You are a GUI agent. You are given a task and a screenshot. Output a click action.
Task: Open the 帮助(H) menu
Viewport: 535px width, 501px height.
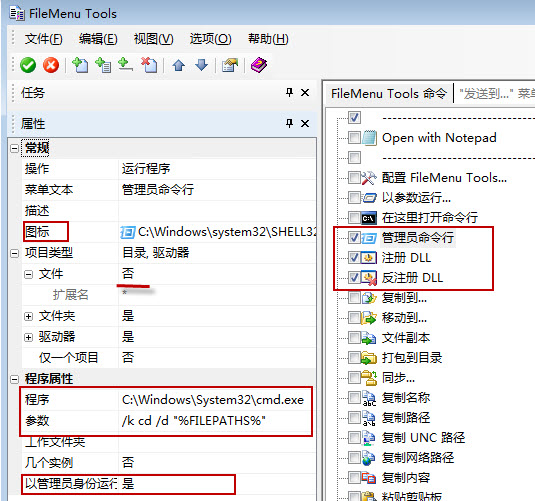pyautogui.click(x=268, y=39)
